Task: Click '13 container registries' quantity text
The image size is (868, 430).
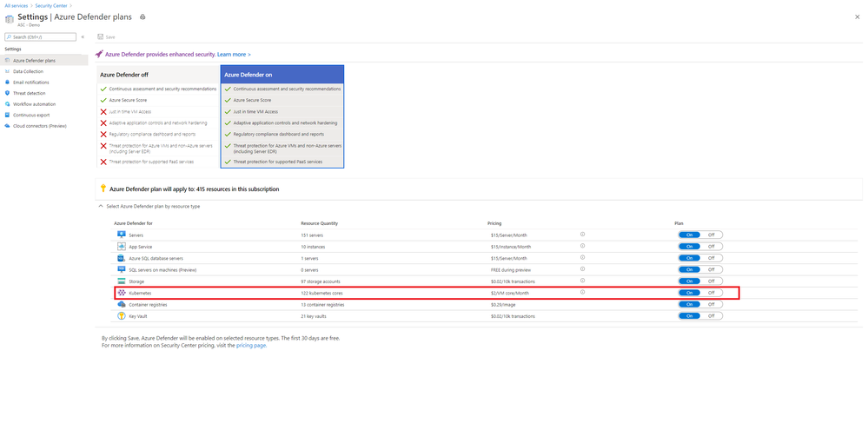Action: (x=322, y=305)
